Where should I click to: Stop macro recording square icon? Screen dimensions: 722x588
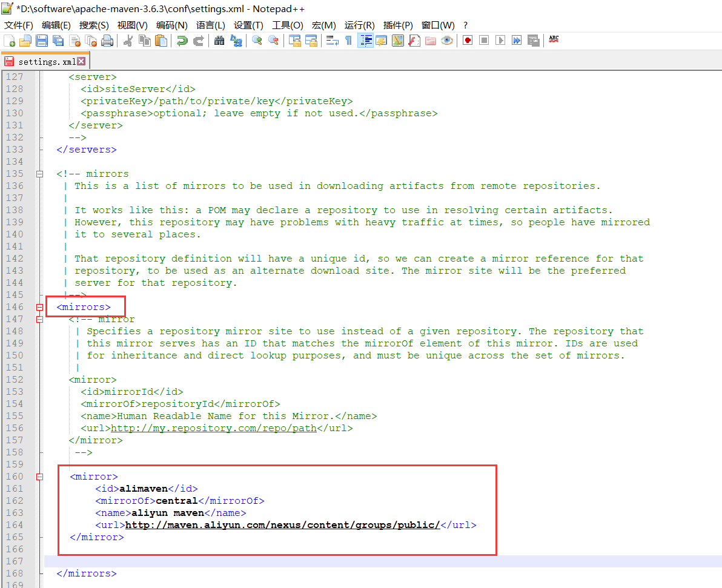pos(484,41)
